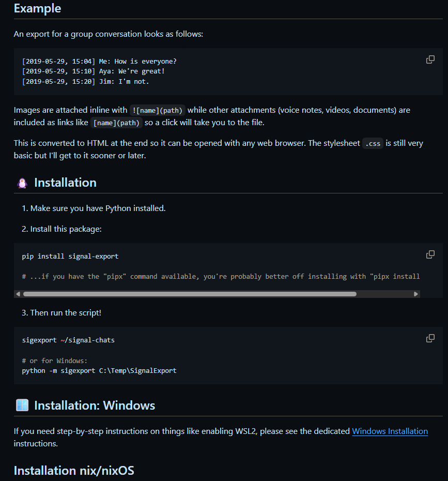The width and height of the screenshot is (448, 481).
Task: Click the Windows logo emoji icon
Action: pyautogui.click(x=22, y=405)
